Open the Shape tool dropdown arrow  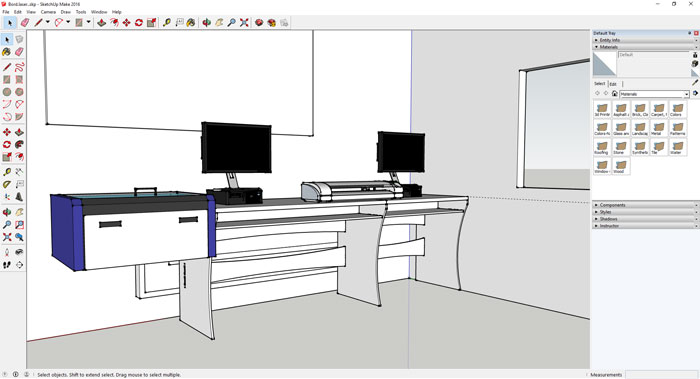(88, 22)
